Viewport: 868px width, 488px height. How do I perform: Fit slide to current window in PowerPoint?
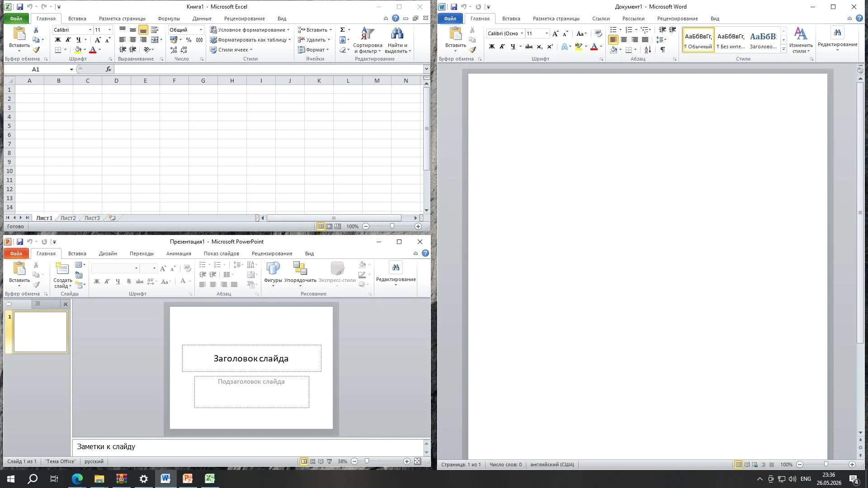[x=417, y=461]
